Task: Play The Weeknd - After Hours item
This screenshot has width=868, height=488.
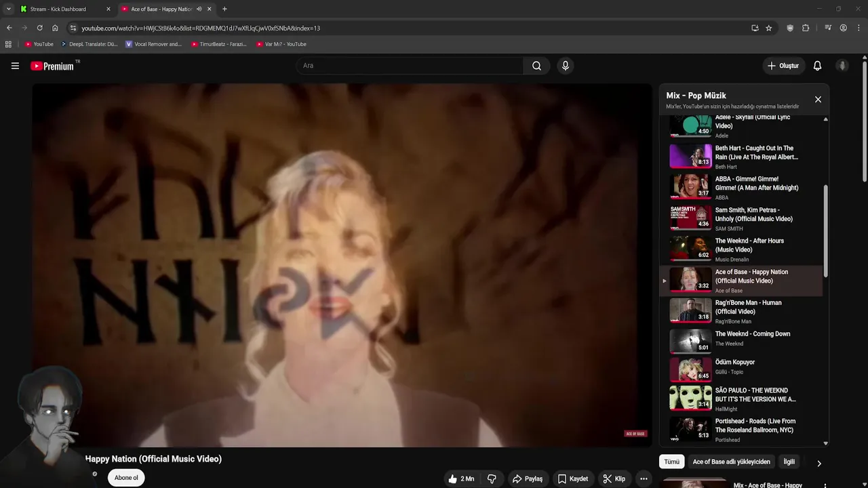Action: (x=742, y=249)
